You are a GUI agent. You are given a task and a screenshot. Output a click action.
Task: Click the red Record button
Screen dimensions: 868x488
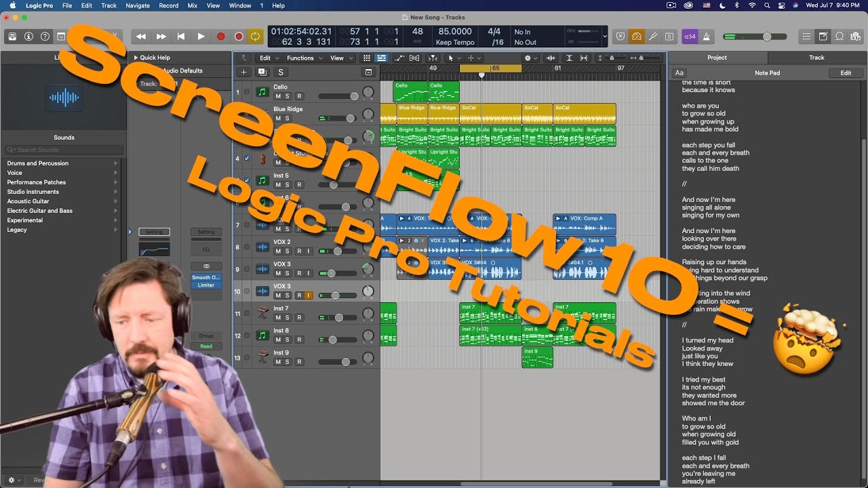tap(220, 37)
